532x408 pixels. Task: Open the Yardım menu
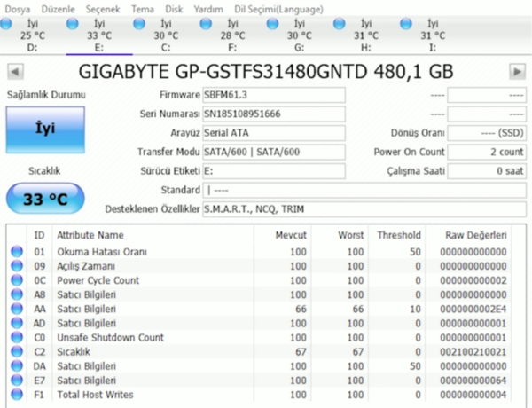(x=208, y=9)
